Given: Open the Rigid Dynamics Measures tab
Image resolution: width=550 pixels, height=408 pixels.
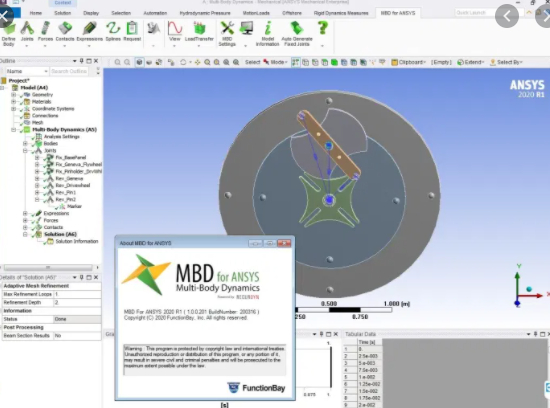Looking at the screenshot, I should (x=341, y=13).
